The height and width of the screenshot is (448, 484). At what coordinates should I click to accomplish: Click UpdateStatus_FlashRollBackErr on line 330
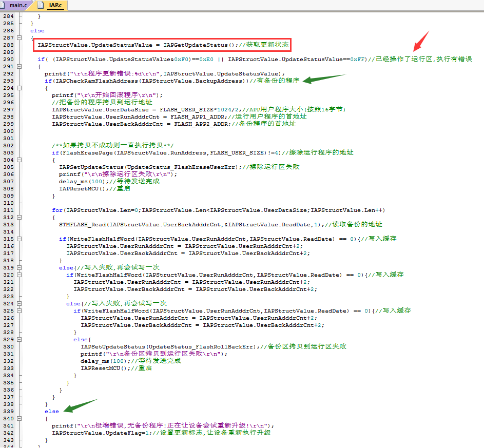(201, 347)
